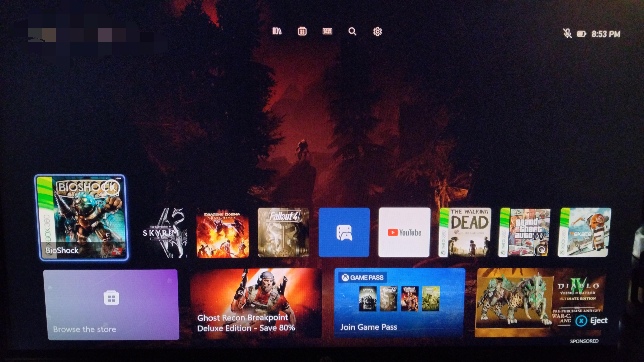Open The Walking Dead game tile
This screenshot has height=362, width=644.
[x=465, y=232]
